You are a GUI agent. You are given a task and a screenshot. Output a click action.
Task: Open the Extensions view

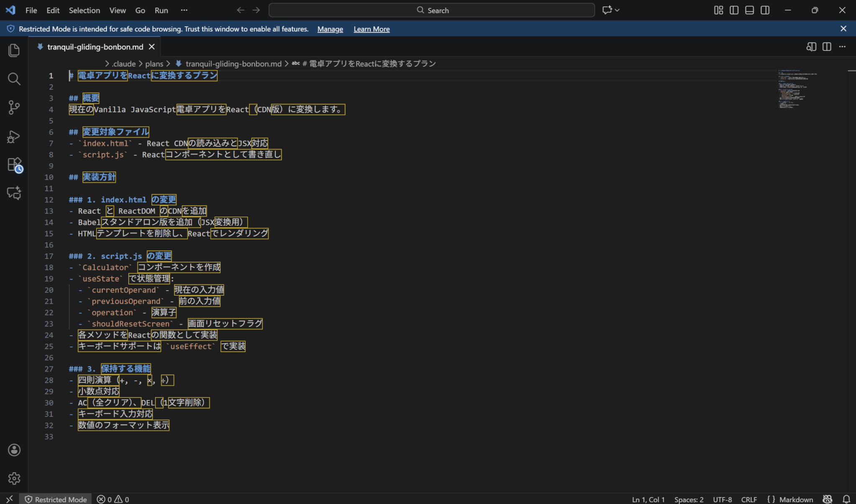15,165
